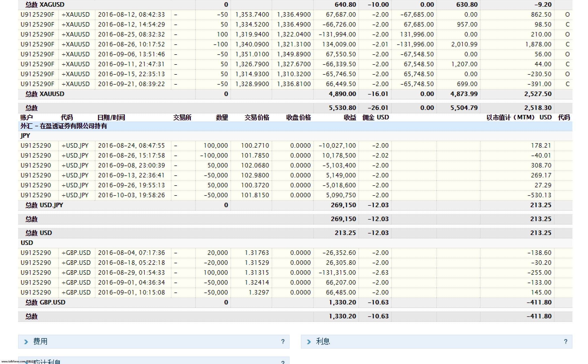This screenshot has width=588, height=364.
Task: Select GBP.USD trade dated 2016-08-29, 01:54:33
Action: 295,273
